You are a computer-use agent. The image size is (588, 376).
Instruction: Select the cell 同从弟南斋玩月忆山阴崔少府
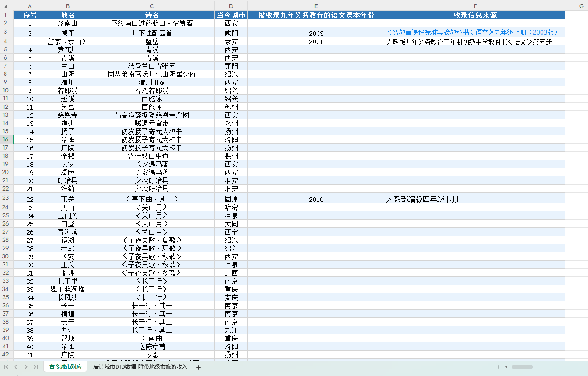pos(152,74)
